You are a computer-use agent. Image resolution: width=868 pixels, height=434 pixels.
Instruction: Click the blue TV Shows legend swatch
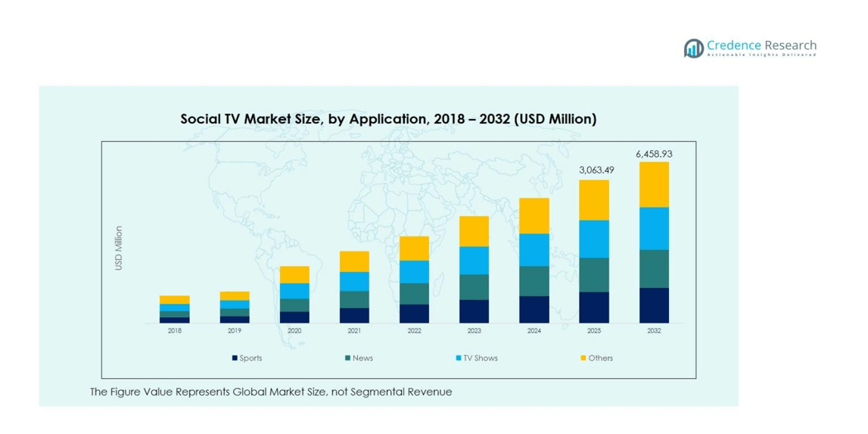(459, 358)
